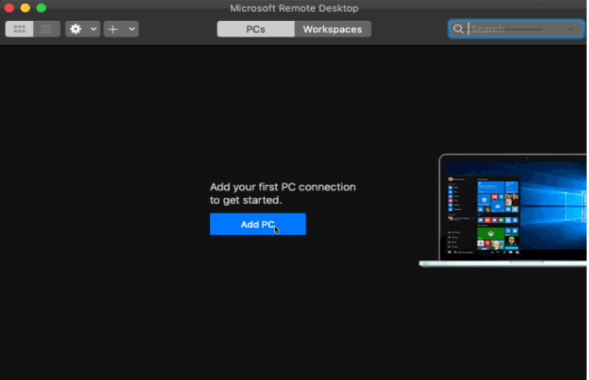Click the green full-screen window button
This screenshot has width=589, height=380.
click(41, 8)
